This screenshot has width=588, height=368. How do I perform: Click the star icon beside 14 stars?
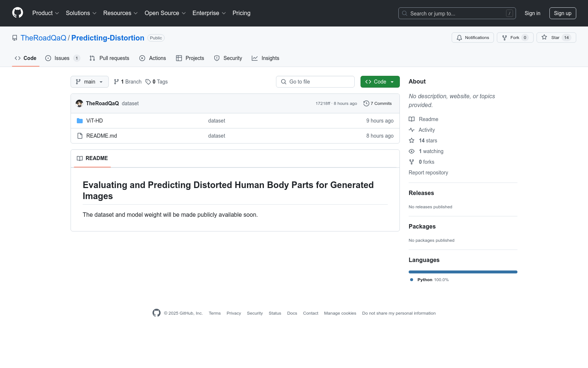(x=412, y=141)
